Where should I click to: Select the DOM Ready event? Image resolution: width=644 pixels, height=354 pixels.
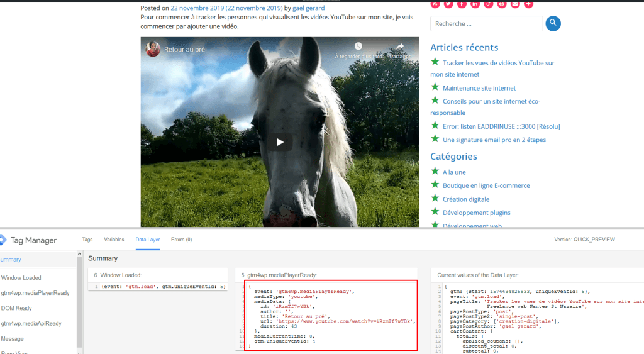click(17, 308)
